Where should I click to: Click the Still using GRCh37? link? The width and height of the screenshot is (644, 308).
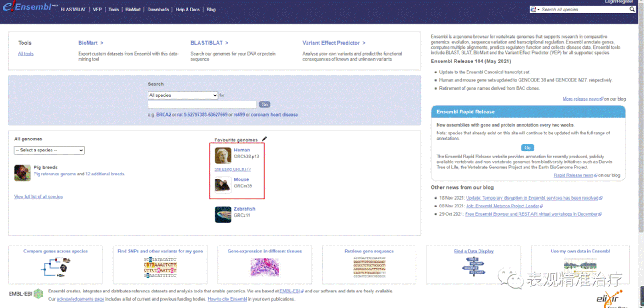pos(233,169)
